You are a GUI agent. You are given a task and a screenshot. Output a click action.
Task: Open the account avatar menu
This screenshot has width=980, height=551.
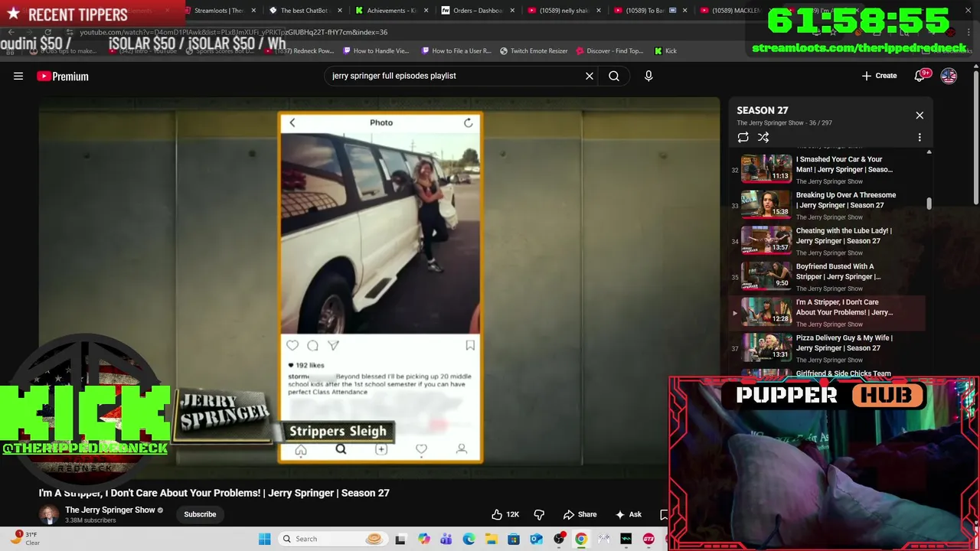(x=949, y=76)
